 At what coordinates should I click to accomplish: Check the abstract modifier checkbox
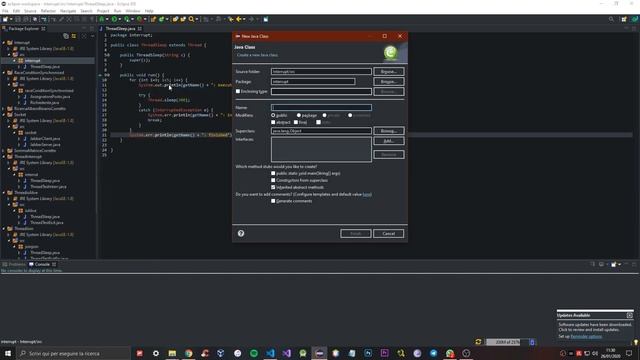click(273, 122)
